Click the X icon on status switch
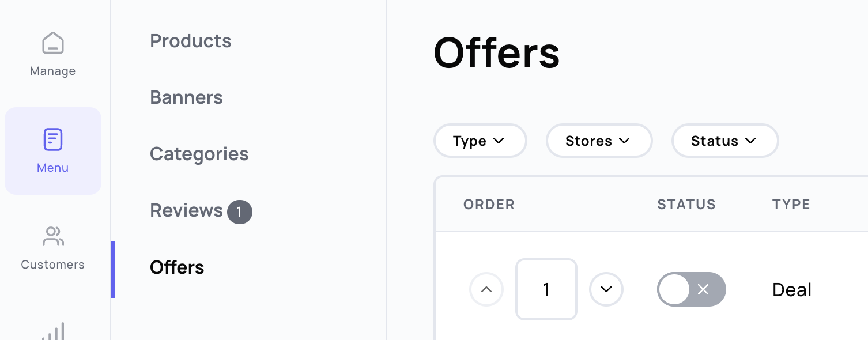This screenshot has height=340, width=868. [703, 289]
